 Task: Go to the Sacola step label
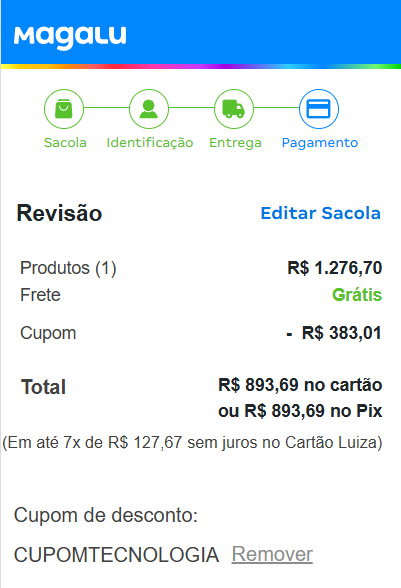pyautogui.click(x=65, y=142)
